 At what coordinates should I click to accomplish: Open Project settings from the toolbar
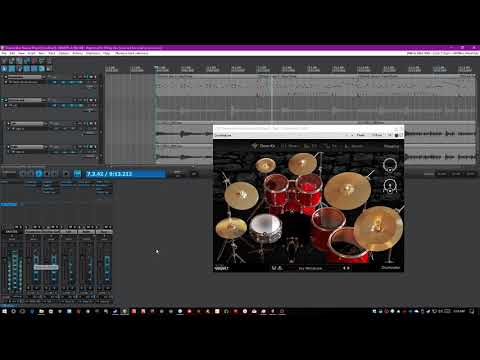(27, 61)
